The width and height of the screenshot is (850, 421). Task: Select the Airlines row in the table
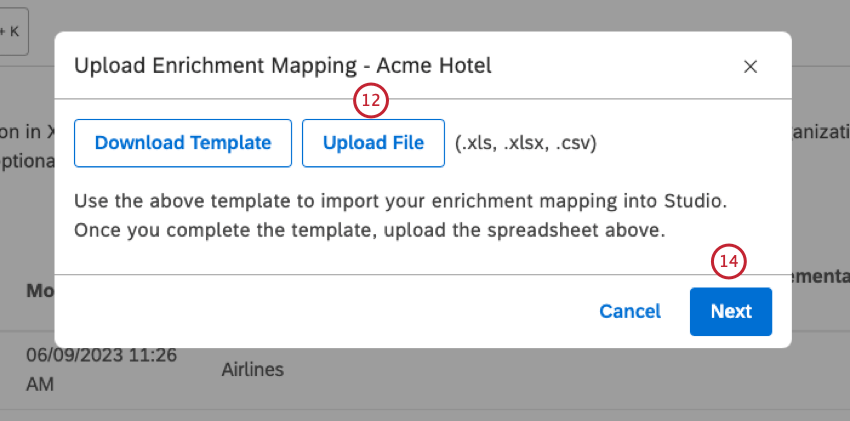(x=252, y=370)
